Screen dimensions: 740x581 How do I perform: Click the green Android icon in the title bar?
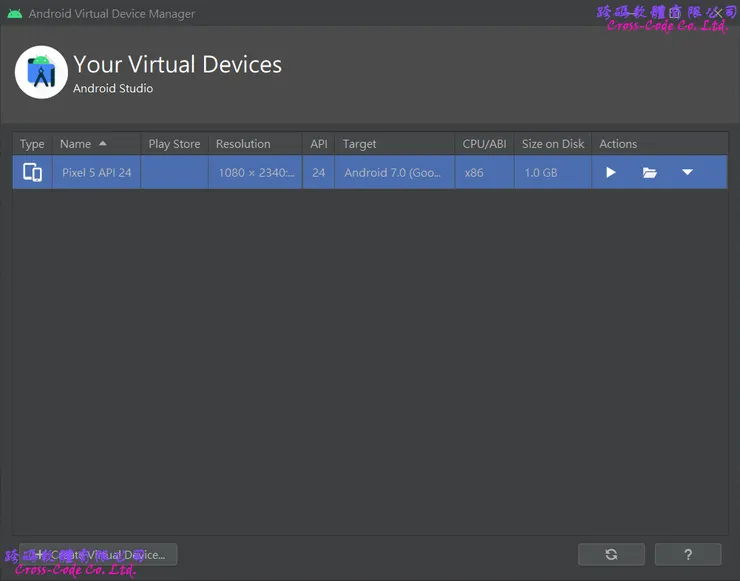tap(14, 14)
